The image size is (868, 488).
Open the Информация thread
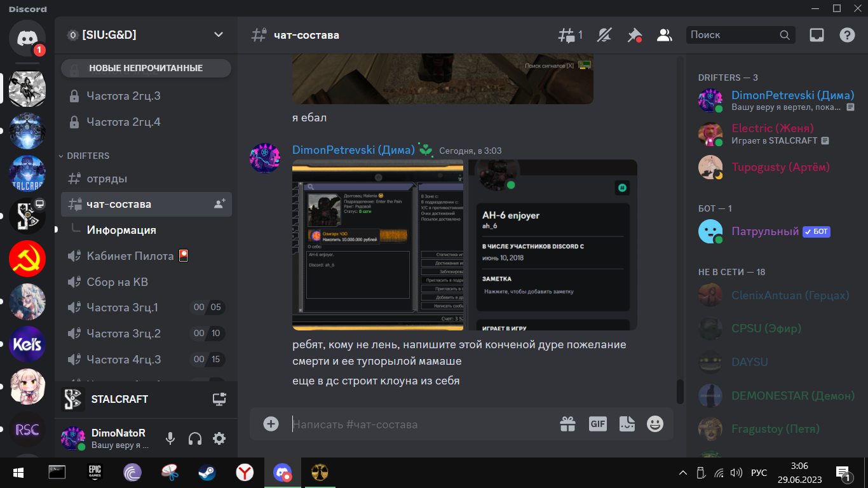pyautogui.click(x=121, y=230)
